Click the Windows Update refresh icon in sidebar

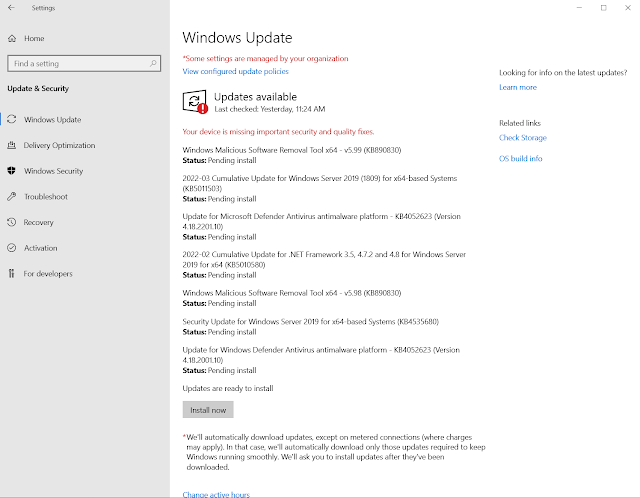pyautogui.click(x=12, y=119)
